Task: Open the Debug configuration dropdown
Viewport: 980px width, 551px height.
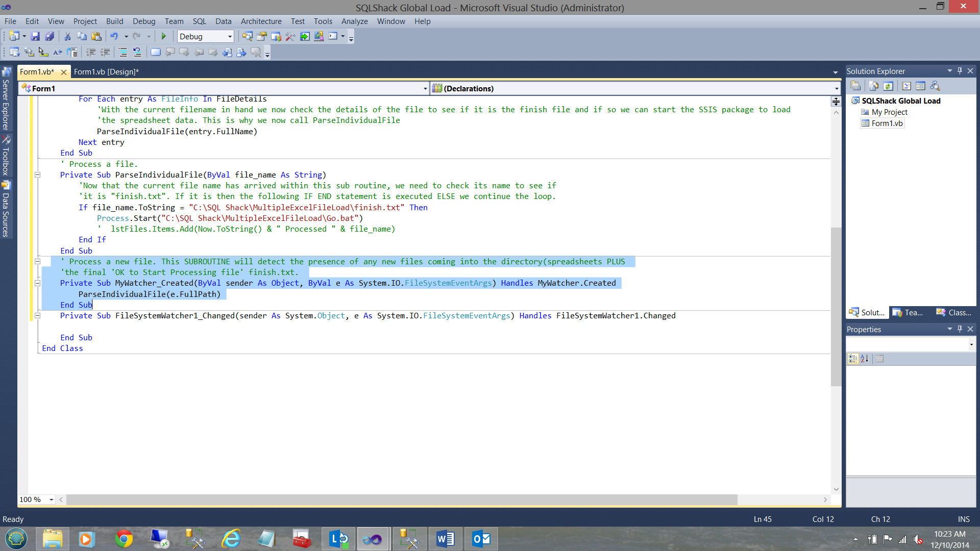Action: 230,36
